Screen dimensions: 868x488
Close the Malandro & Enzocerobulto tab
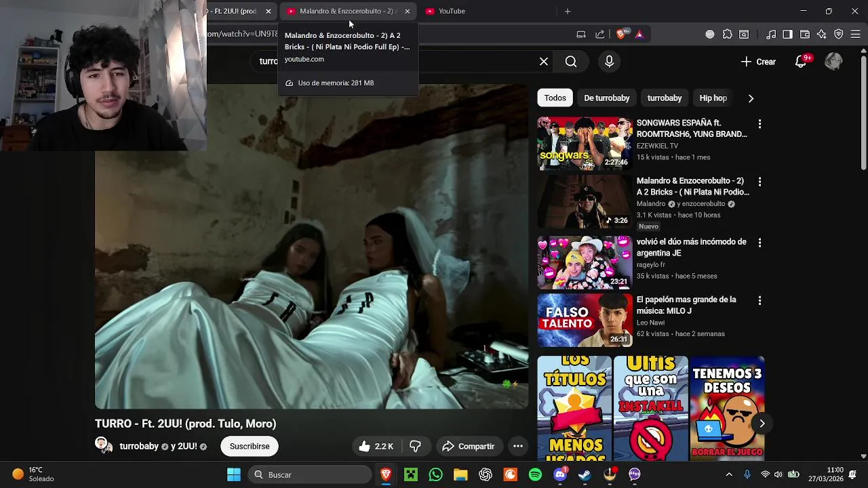[407, 11]
